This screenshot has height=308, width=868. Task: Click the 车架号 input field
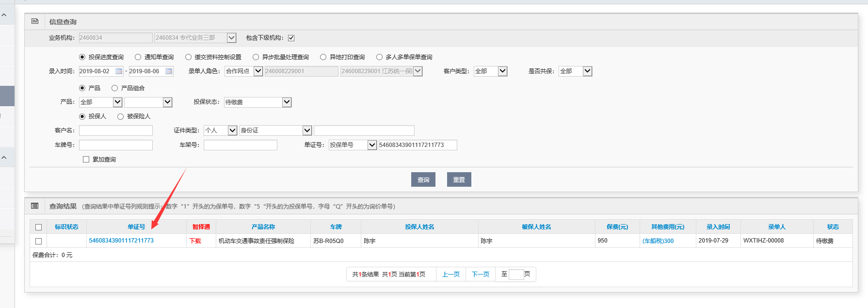pos(241,145)
